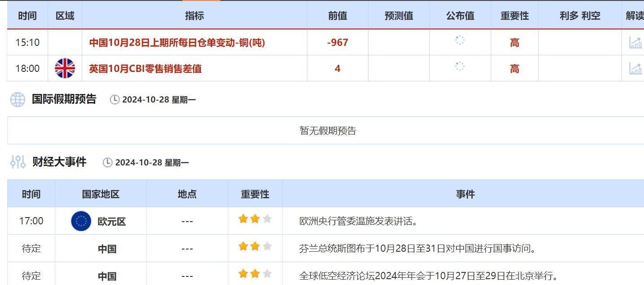The height and width of the screenshot is (285, 644).
Task: Click the 国家地区 column header
Action: 100,193
